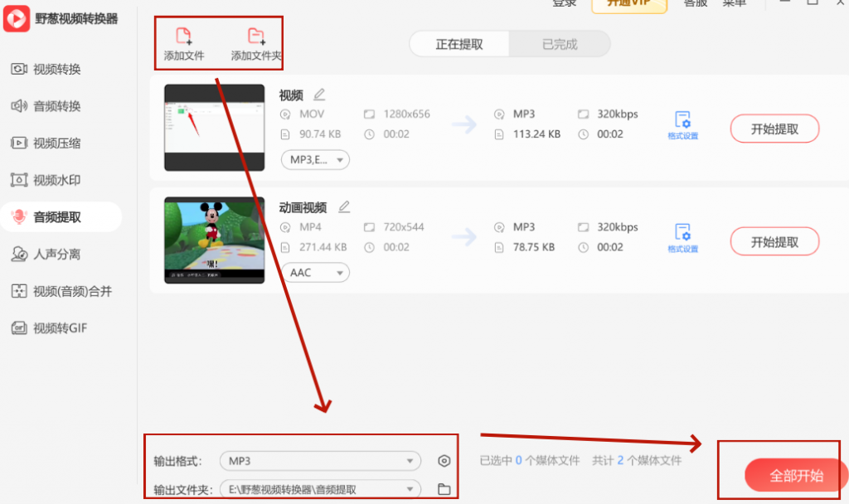
Task: Open the 输出文件夹 path dropdown
Action: [x=320, y=489]
